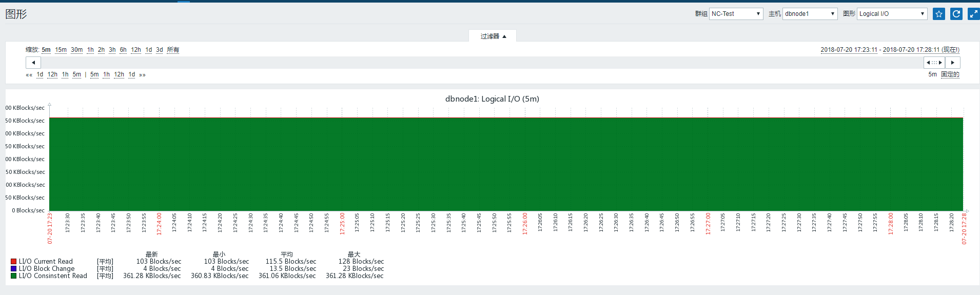The height and width of the screenshot is (295, 980).
Task: Jump to the earliest period with «« link
Action: point(29,75)
